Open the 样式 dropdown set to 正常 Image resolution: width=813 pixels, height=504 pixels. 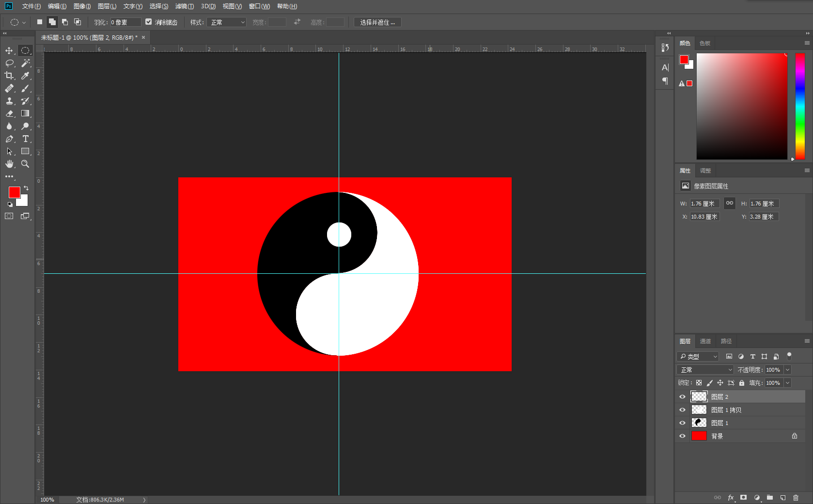tap(227, 22)
